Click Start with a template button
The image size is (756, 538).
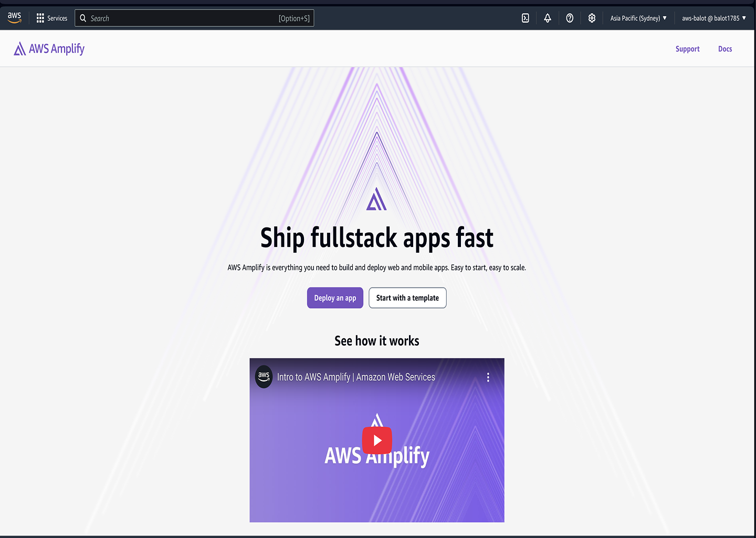pyautogui.click(x=407, y=298)
